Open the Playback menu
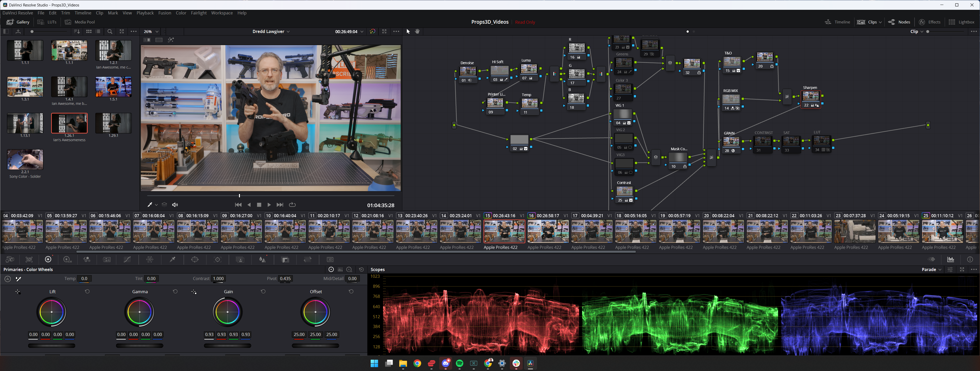The height and width of the screenshot is (371, 980). point(145,13)
